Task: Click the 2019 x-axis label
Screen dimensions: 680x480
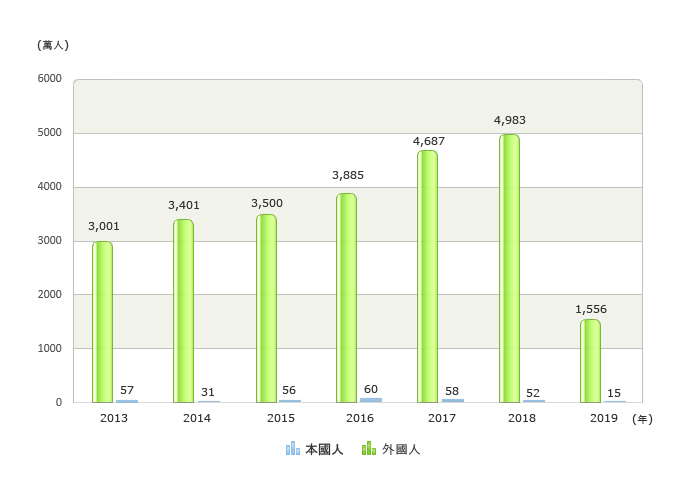Action: click(x=604, y=418)
